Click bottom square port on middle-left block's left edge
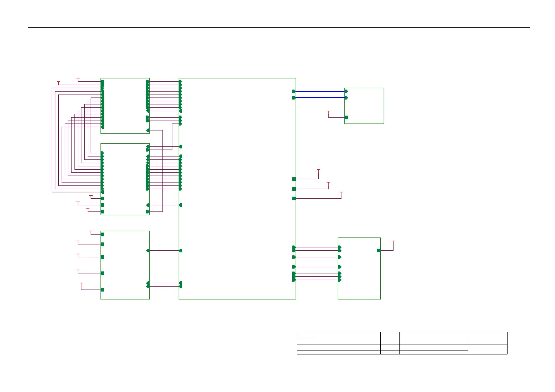This screenshot has height=392, width=555. click(x=102, y=211)
